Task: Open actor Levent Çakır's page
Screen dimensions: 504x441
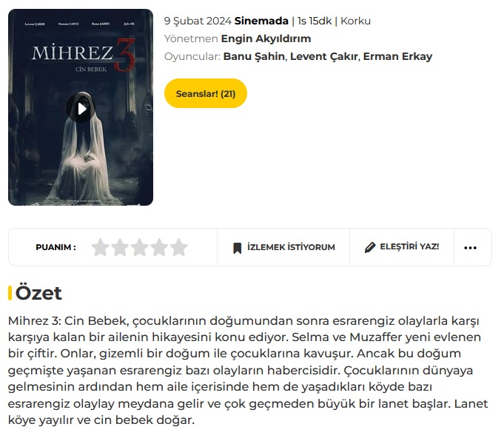Action: click(324, 56)
